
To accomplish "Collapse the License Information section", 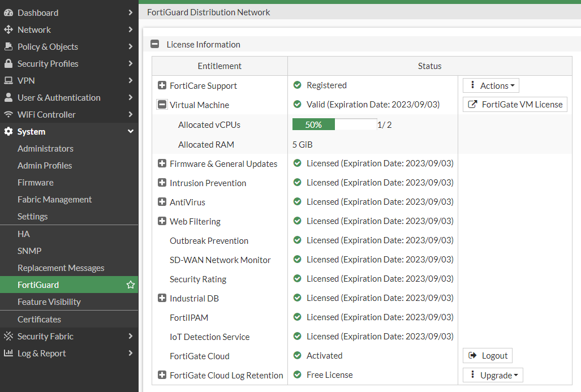I will pyautogui.click(x=155, y=44).
